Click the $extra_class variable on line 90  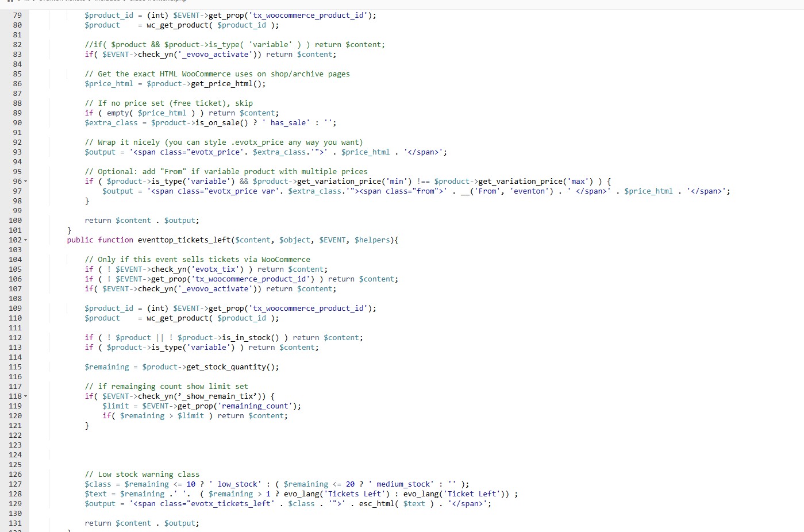click(x=111, y=123)
